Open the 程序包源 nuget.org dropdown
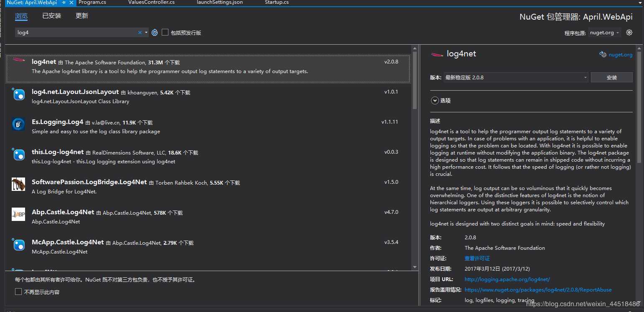The image size is (644, 312). (604, 33)
